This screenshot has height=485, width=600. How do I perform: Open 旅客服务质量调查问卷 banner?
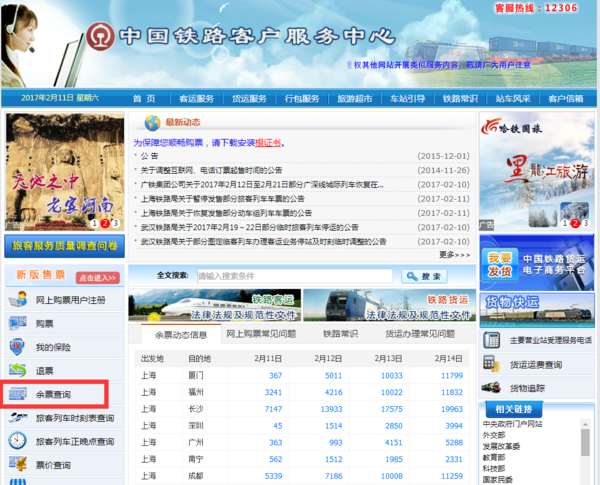point(64,246)
